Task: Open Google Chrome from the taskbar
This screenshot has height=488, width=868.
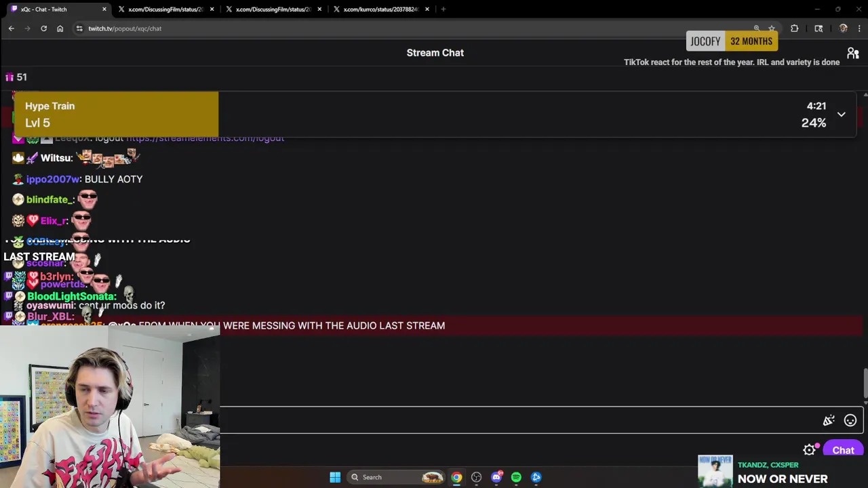Action: coord(456,477)
